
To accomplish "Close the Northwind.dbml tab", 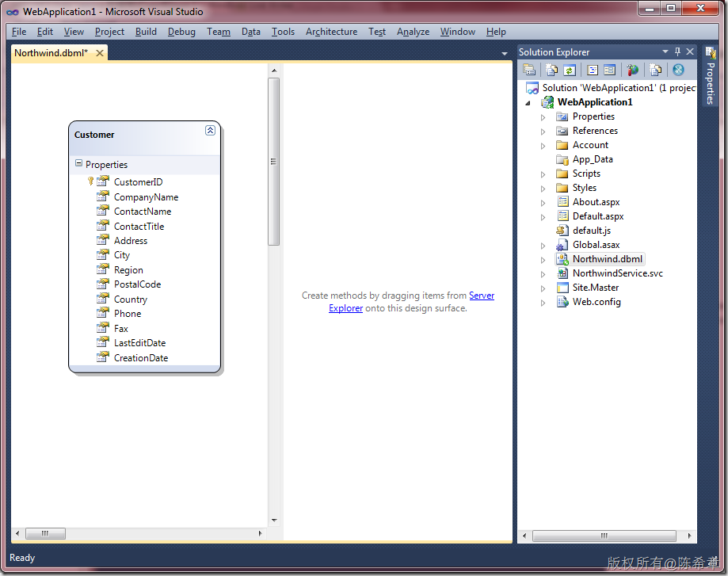I will [x=99, y=53].
